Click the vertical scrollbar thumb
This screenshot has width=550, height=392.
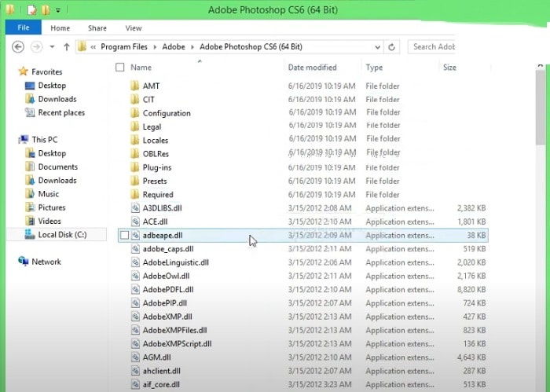(541, 107)
